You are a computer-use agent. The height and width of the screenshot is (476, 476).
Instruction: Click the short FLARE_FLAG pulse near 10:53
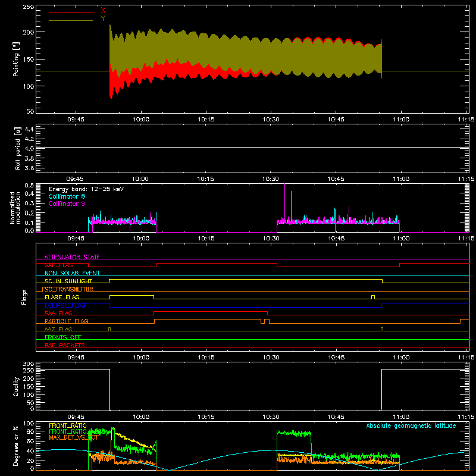[373, 297]
